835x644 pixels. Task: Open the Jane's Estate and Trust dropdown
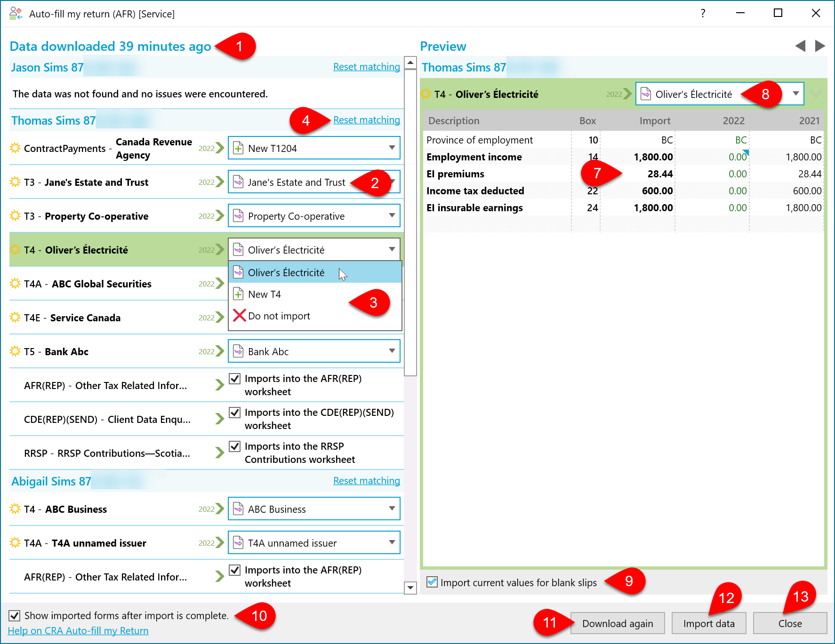[x=314, y=182]
